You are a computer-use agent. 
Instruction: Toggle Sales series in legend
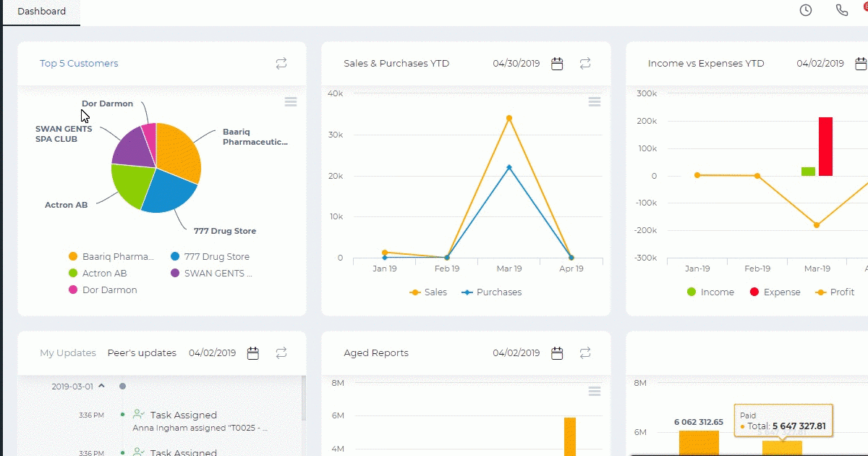[428, 292]
